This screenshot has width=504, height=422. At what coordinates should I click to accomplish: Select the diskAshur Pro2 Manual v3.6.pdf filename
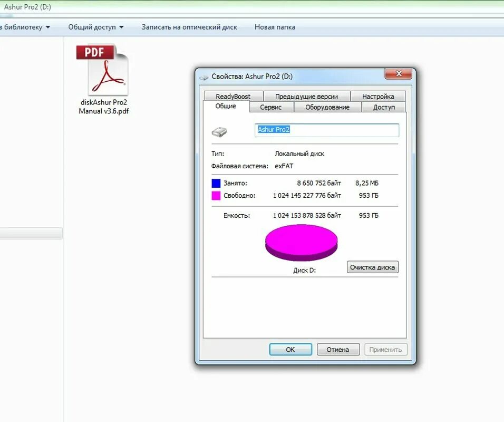coord(103,107)
